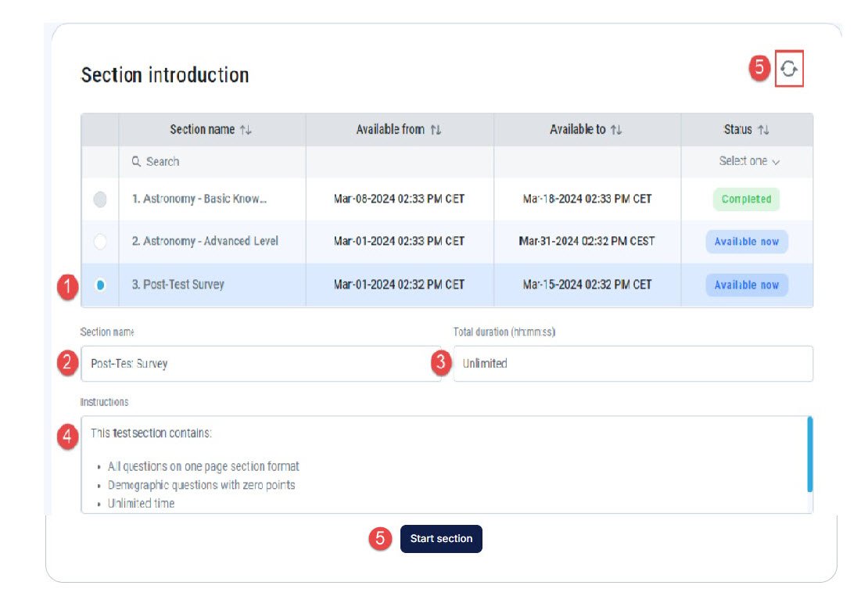
Task: Click the search magnifier icon
Action: tap(136, 161)
